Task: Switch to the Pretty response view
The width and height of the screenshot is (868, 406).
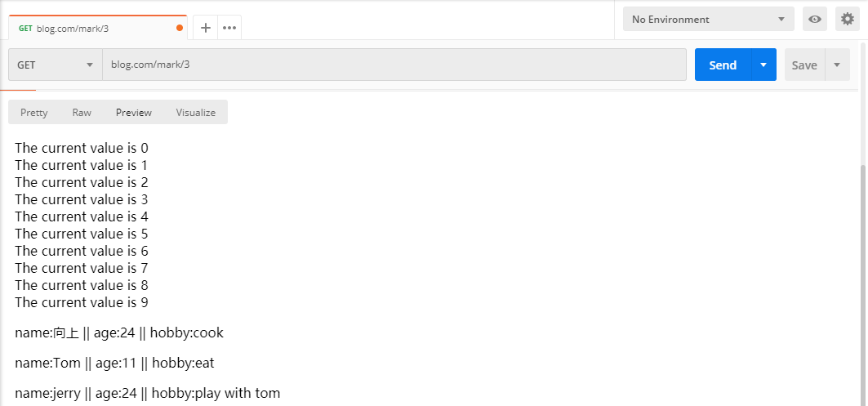Action: tap(33, 113)
